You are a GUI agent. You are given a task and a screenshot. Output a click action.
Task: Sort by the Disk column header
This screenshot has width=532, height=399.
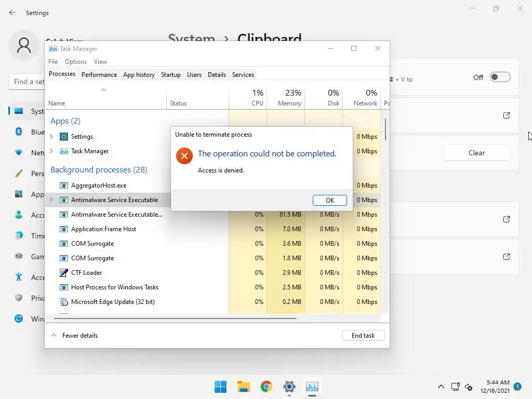point(324,98)
